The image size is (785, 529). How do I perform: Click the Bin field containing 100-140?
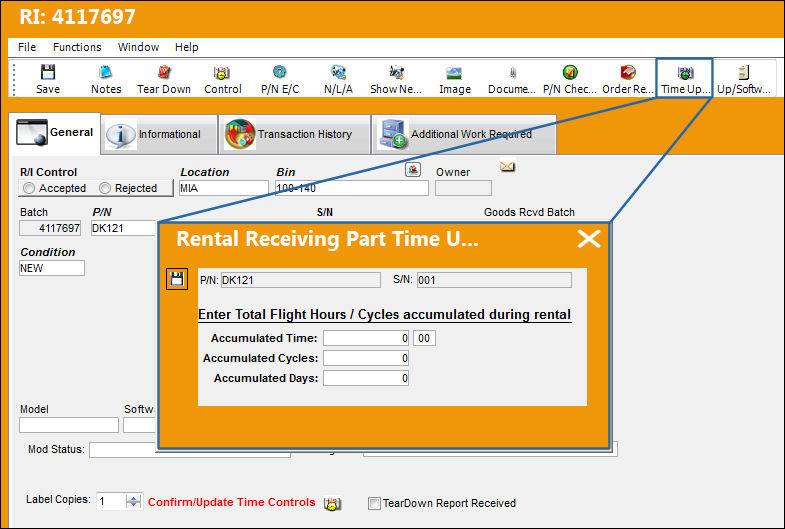tap(352, 188)
